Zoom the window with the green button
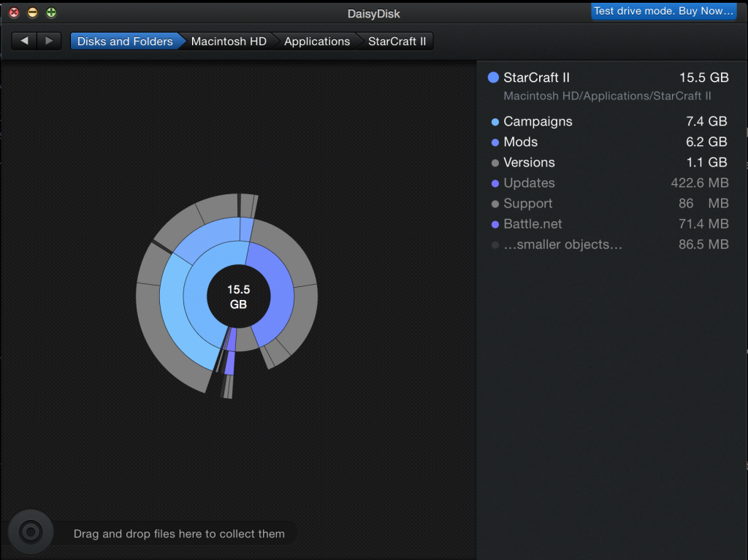 tap(51, 12)
